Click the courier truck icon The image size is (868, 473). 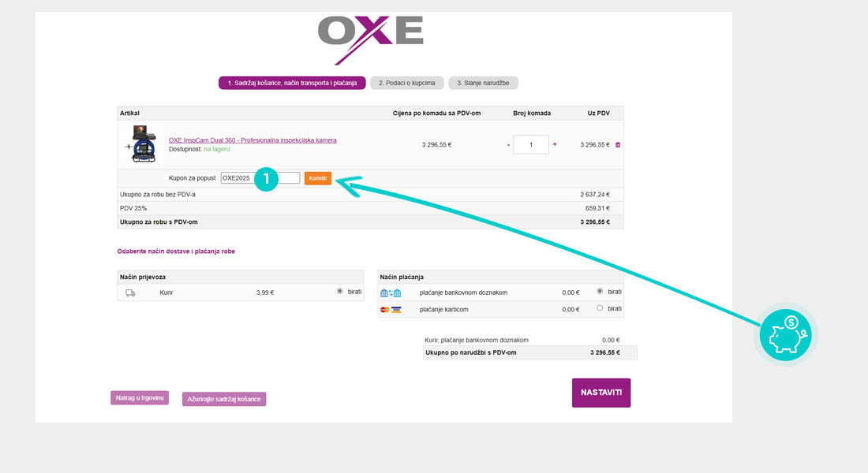tap(130, 292)
